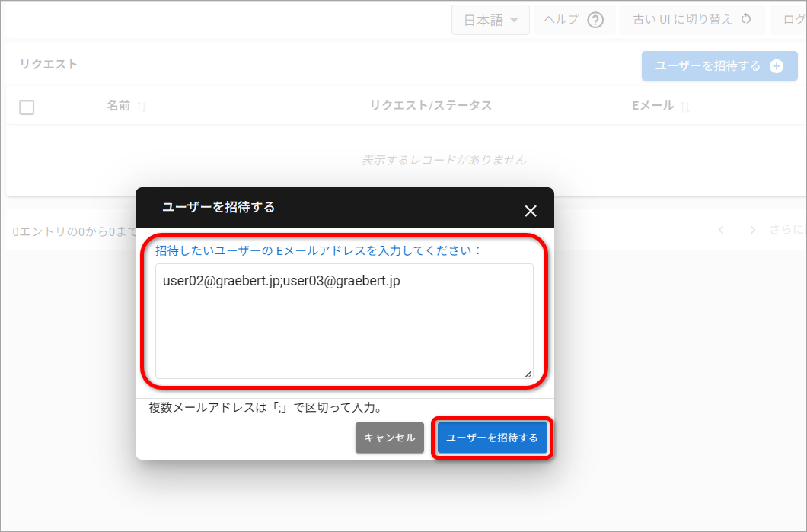This screenshot has width=807, height=532.
Task: Toggle the select-all checkbox in table header
Action: [27, 107]
